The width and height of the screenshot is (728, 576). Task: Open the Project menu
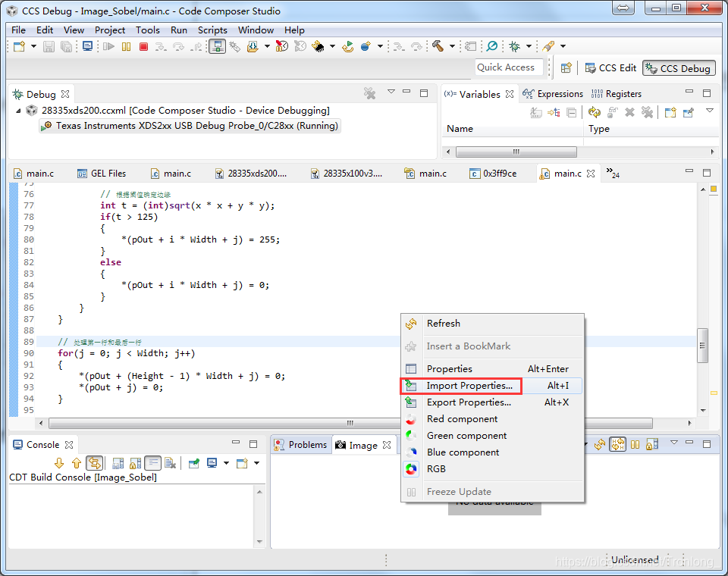tap(110, 30)
